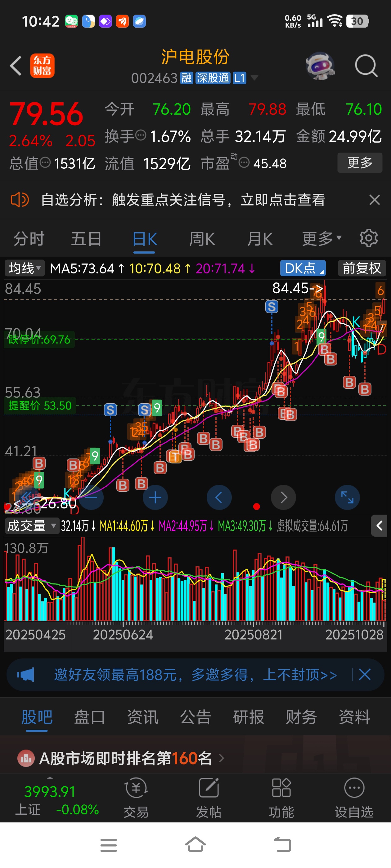Tap the Android home button
391x868 pixels.
pyautogui.click(x=195, y=844)
